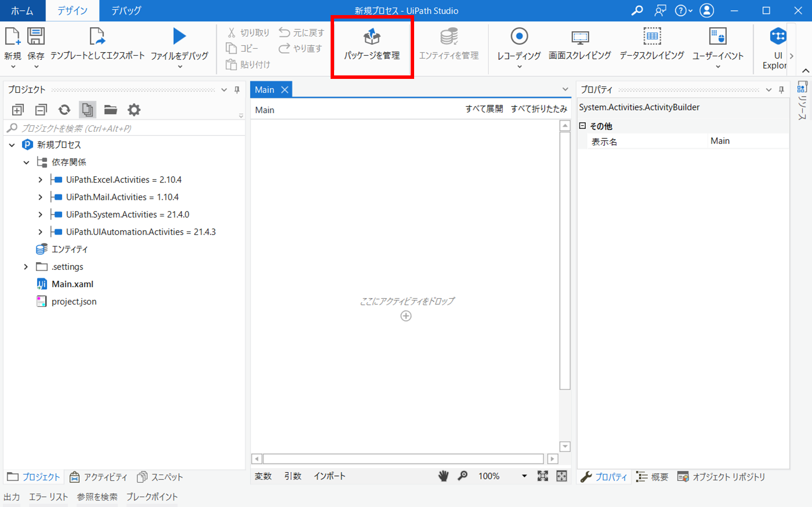The width and height of the screenshot is (812, 507).
Task: Click designer search magnifier icon
Action: (462, 476)
